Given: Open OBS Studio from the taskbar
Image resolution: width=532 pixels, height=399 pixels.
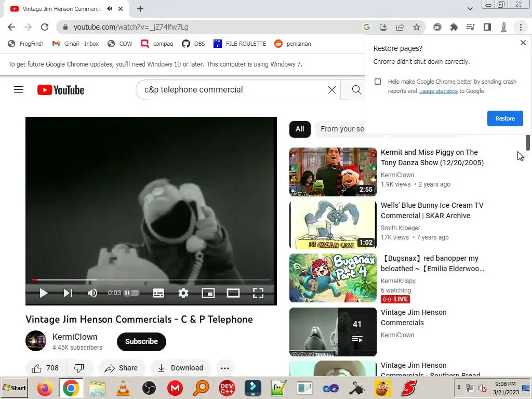Looking at the screenshot, I should 149,388.
